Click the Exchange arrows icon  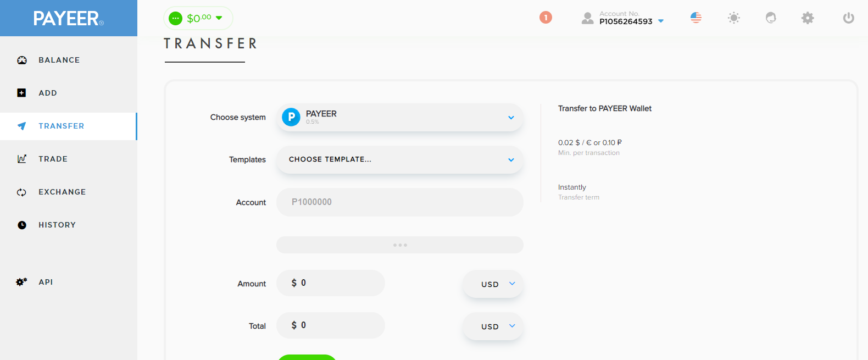tap(21, 192)
